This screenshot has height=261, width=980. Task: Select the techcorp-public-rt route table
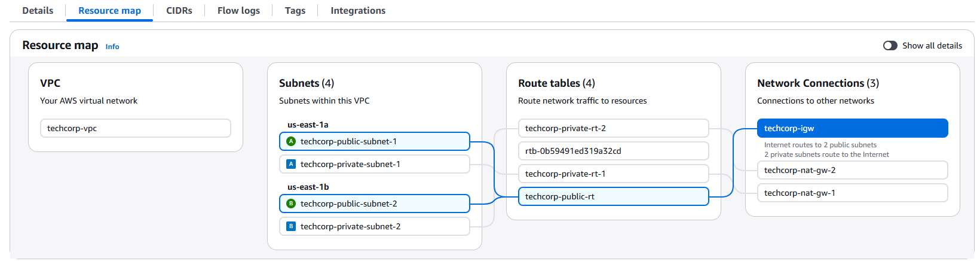(613, 196)
